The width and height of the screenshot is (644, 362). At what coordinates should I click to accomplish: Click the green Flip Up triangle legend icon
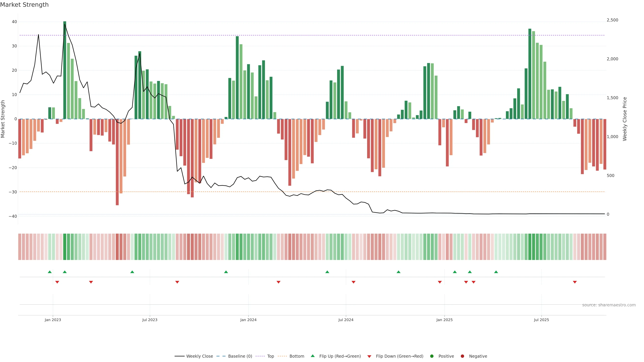tap(312, 356)
